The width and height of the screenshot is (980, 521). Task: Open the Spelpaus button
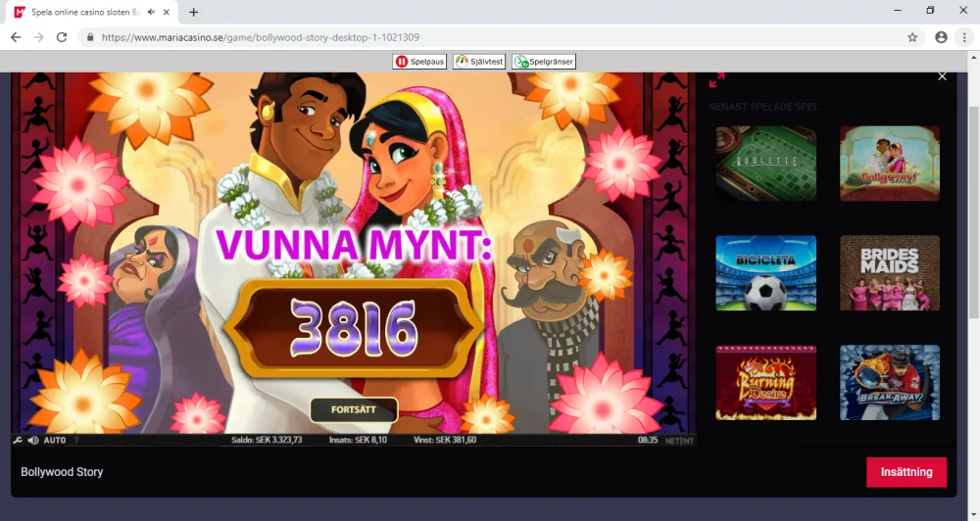pyautogui.click(x=419, y=62)
